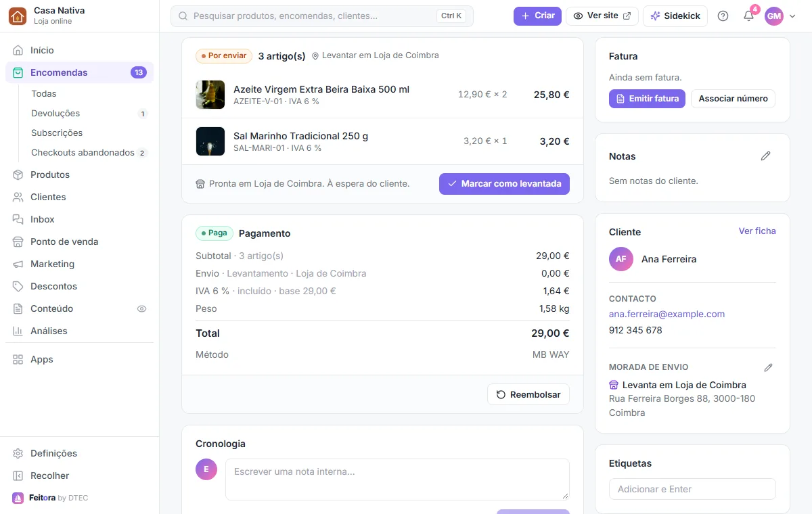This screenshot has width=812, height=514.
Task: Open the Descontos section
Action: tap(80, 286)
